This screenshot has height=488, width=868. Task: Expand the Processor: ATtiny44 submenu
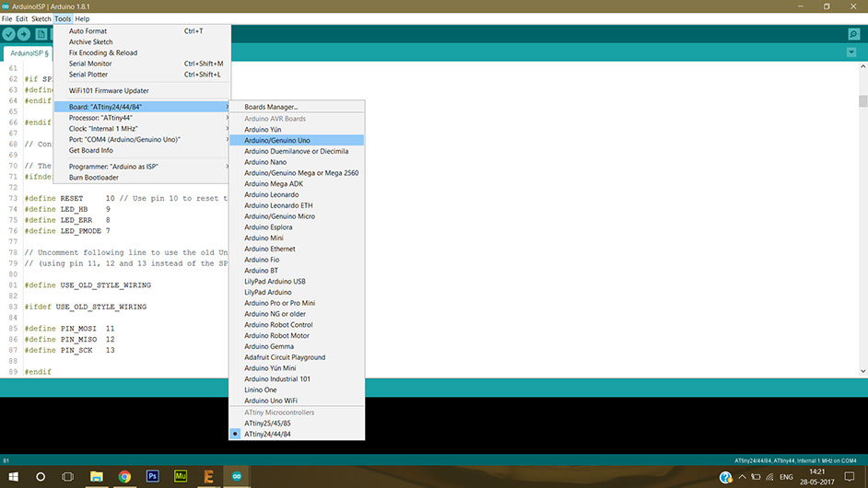(x=142, y=118)
